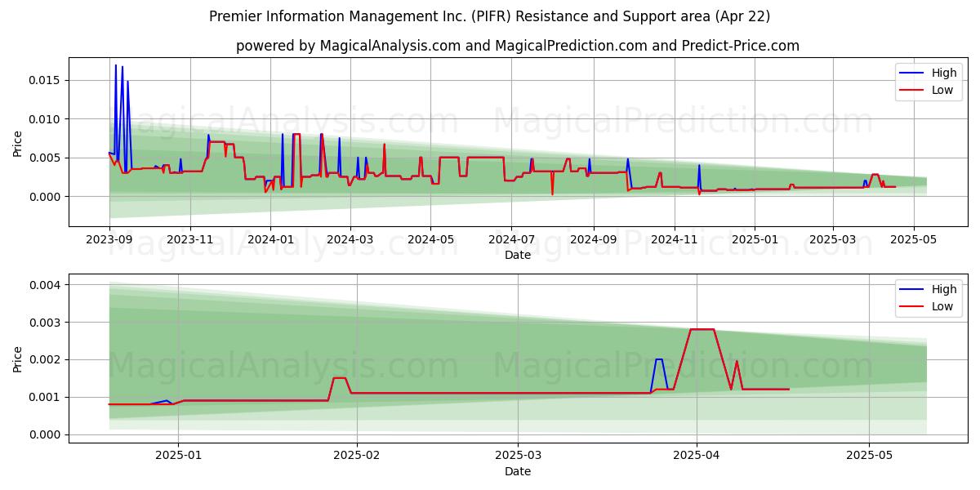The width and height of the screenshot is (980, 490).
Task: Click the 'powered by MagicalAnalysis.com' subtitle
Action: point(518,46)
